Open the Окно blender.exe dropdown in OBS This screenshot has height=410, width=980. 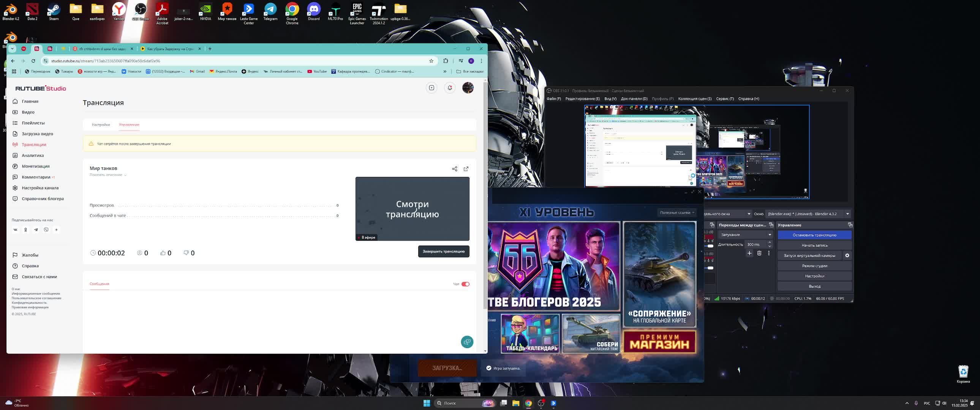click(808, 214)
